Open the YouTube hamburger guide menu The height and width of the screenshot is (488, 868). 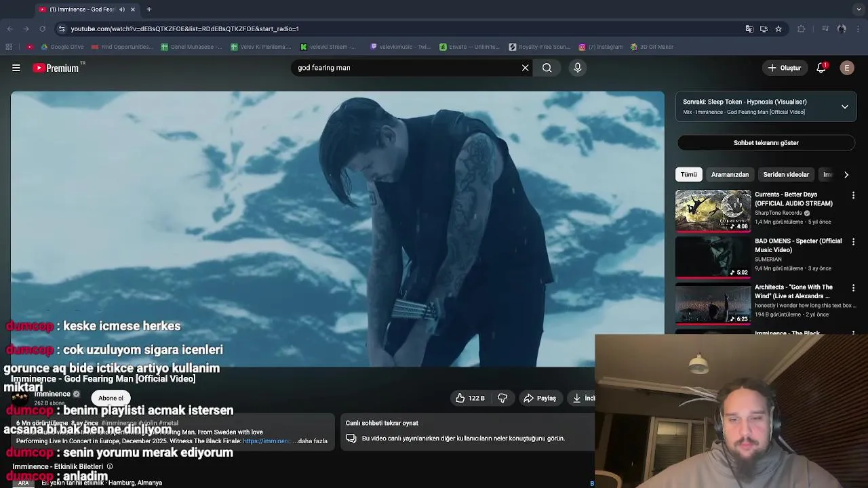(x=16, y=68)
